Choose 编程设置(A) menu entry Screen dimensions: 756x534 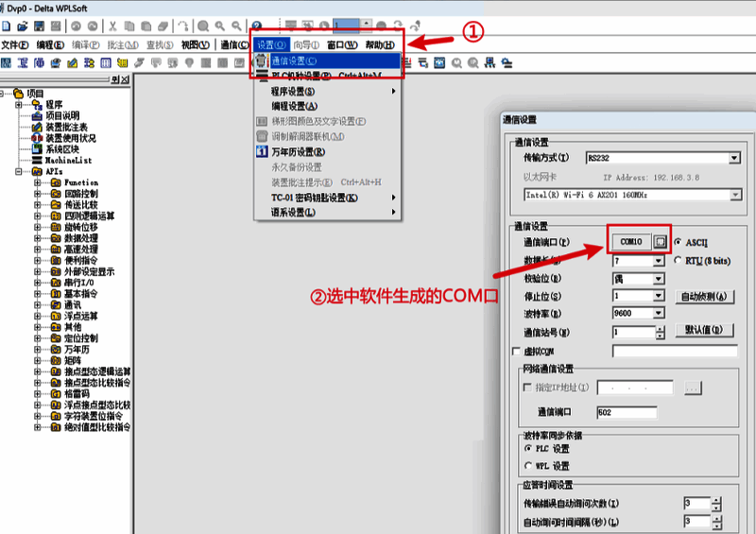(x=327, y=106)
